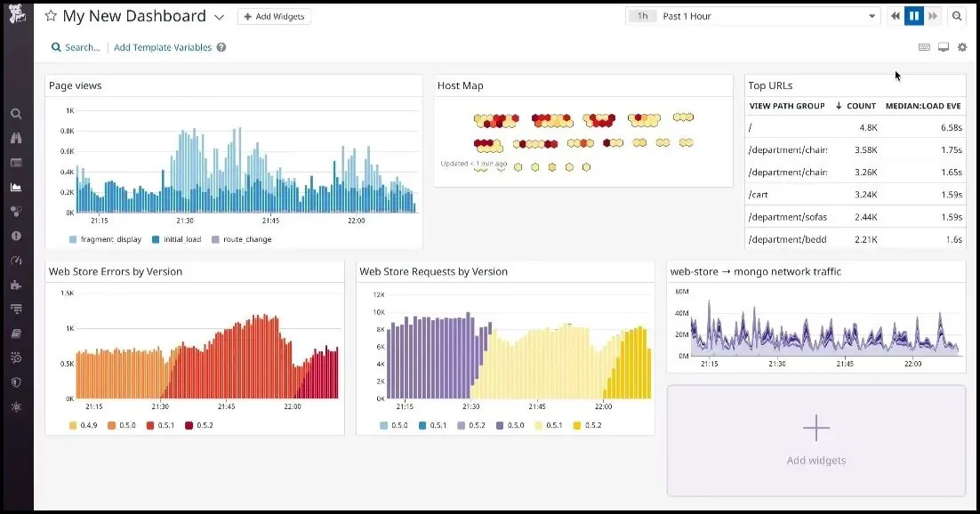This screenshot has height=514, width=980.
Task: Toggle the light blue 0.5.0 legend in Requests widget
Action: [x=394, y=425]
